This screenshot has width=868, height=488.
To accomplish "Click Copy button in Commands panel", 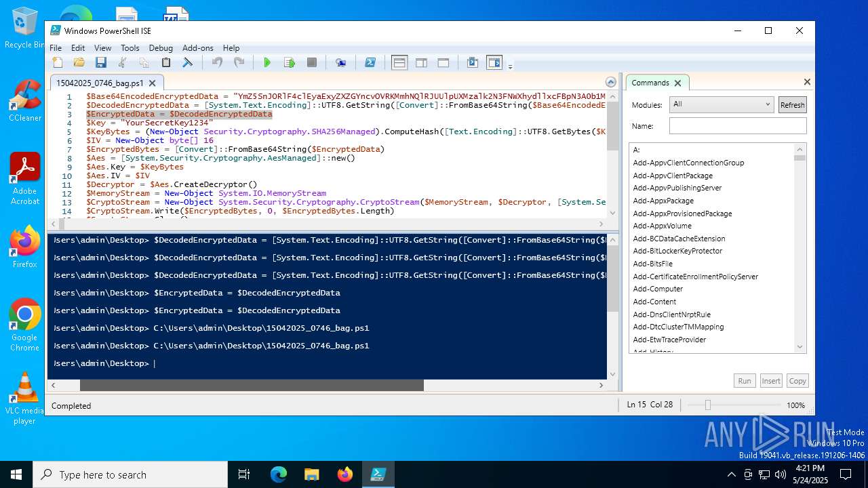I will tap(797, 381).
